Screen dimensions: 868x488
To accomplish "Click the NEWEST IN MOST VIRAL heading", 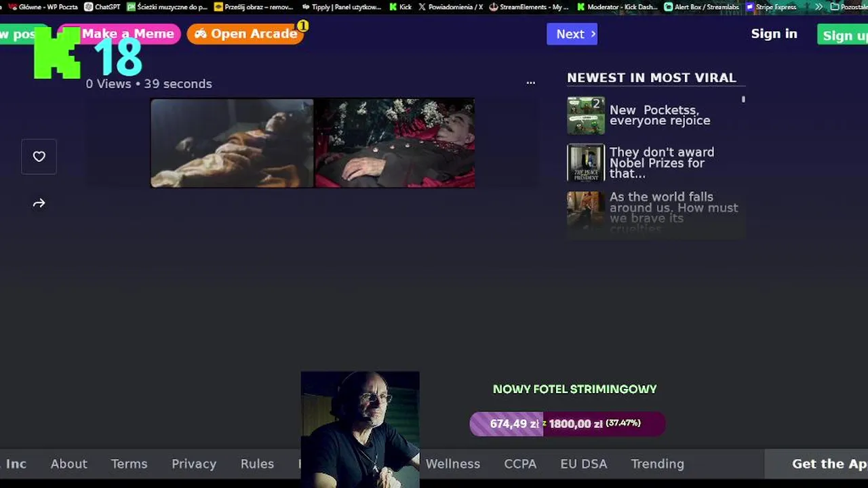I will (x=652, y=77).
